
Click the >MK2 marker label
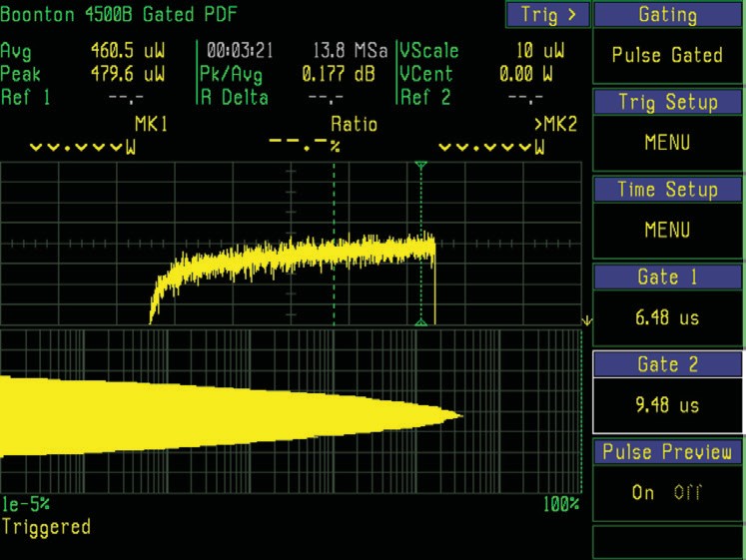click(555, 125)
